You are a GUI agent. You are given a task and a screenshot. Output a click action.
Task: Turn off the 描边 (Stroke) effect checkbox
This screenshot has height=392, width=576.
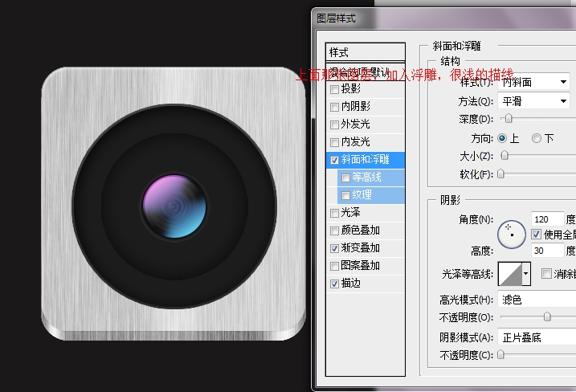pyautogui.click(x=334, y=284)
